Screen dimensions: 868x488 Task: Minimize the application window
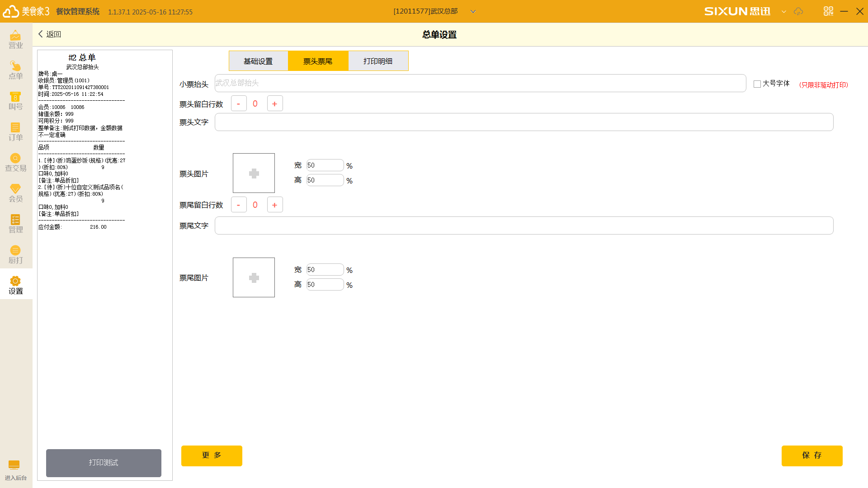tap(844, 11)
